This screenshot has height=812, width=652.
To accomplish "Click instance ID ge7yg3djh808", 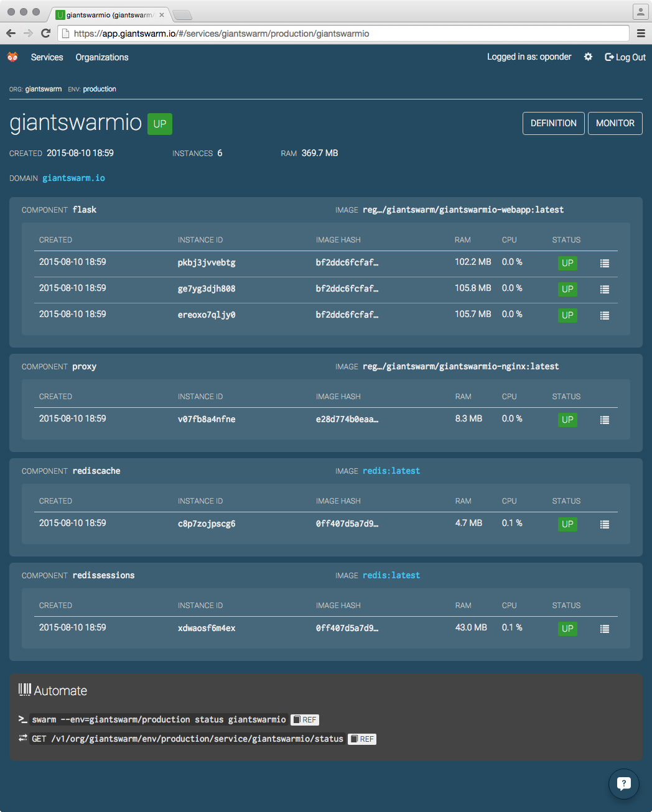I will click(207, 288).
